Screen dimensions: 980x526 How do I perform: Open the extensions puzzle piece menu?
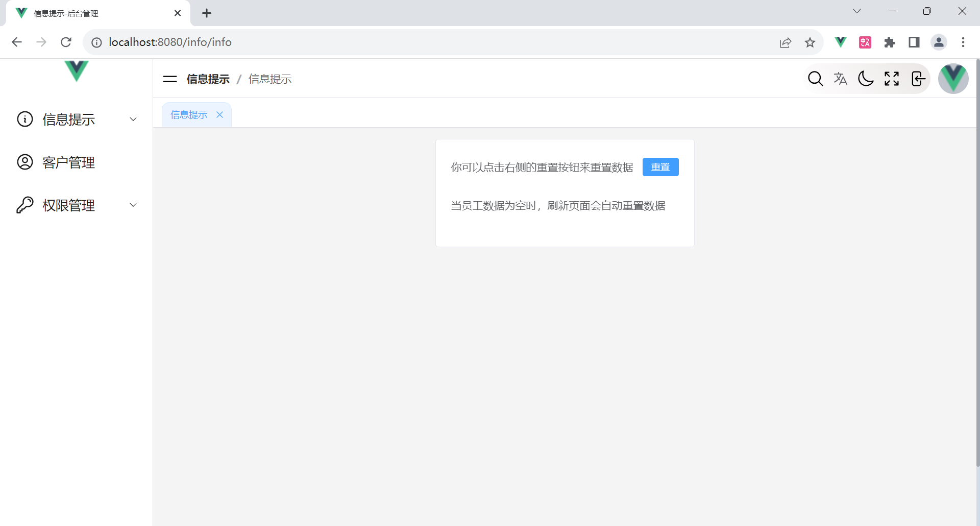890,42
